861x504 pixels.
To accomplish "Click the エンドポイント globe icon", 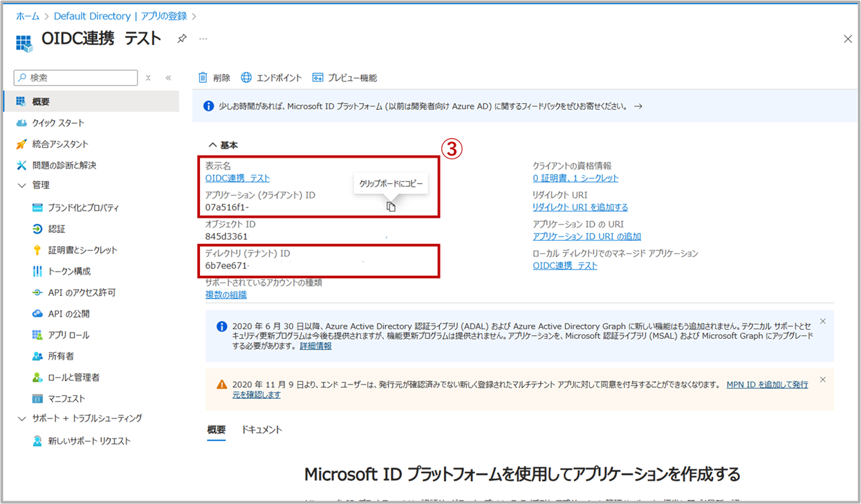I will tap(246, 77).
